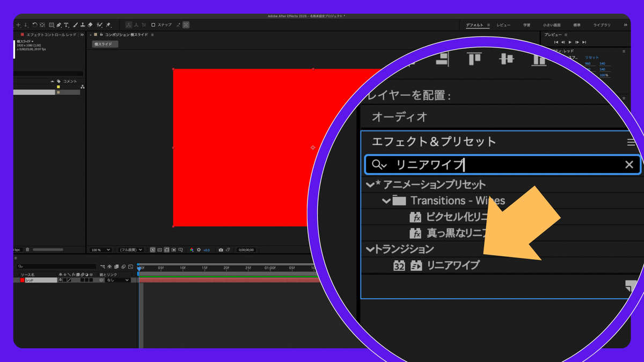644x362 pixels.
Task: Collapse the トランジション category
Action: 369,249
